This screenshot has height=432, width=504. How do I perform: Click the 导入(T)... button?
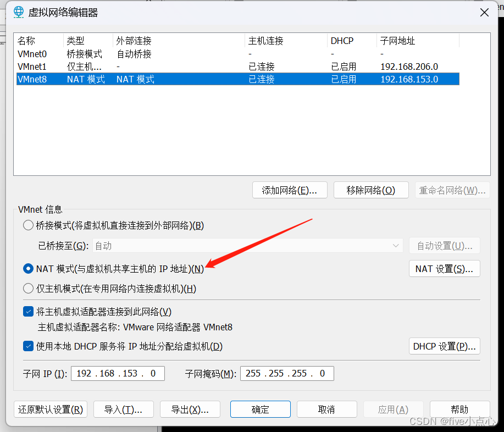pos(124,409)
